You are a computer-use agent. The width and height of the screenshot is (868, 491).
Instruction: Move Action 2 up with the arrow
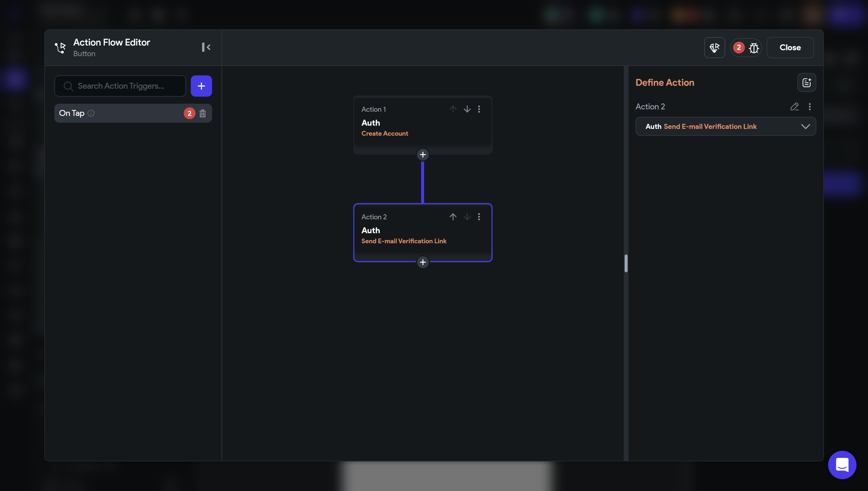click(453, 216)
